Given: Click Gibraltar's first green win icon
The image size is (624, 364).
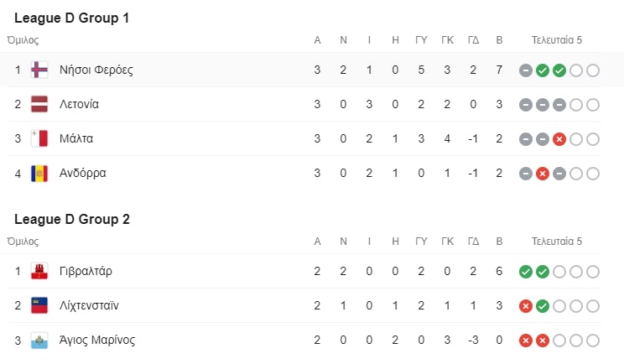Looking at the screenshot, I should click(x=526, y=272).
